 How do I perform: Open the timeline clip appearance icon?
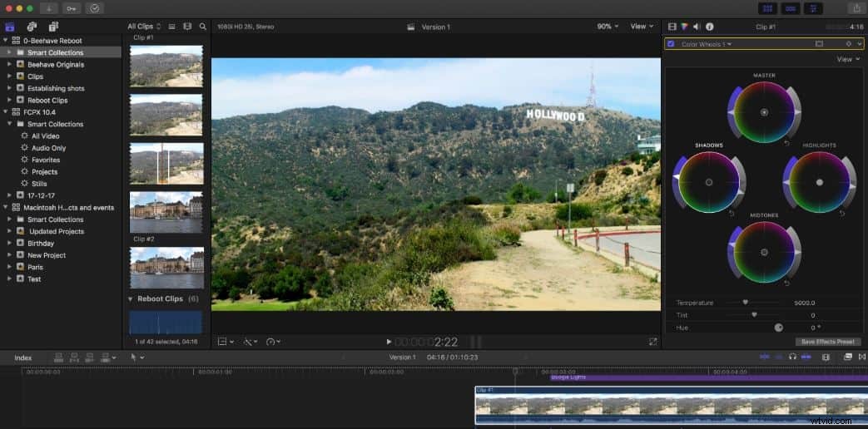click(x=826, y=357)
